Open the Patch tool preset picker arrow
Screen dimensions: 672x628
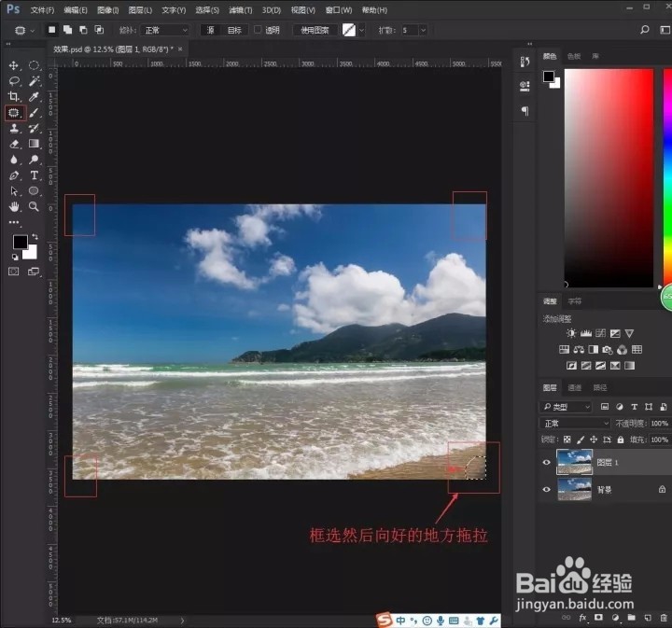click(32, 31)
